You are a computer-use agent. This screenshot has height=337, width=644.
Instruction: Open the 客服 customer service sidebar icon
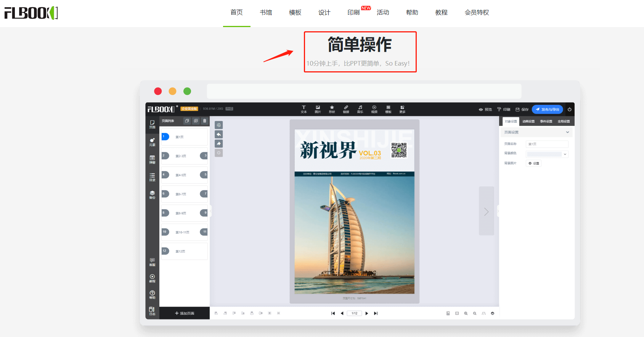click(152, 262)
